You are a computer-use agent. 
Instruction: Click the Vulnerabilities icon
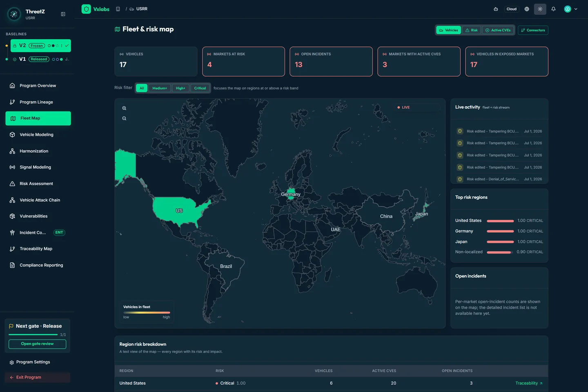click(12, 216)
